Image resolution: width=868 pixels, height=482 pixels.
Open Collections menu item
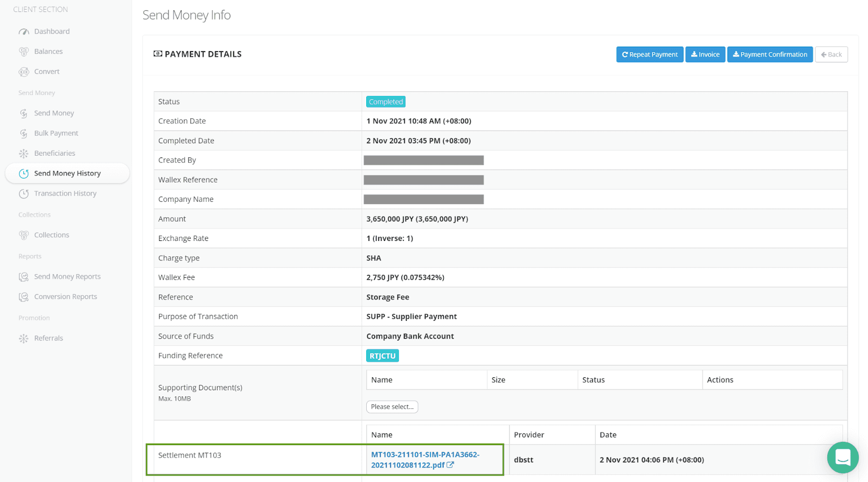52,235
